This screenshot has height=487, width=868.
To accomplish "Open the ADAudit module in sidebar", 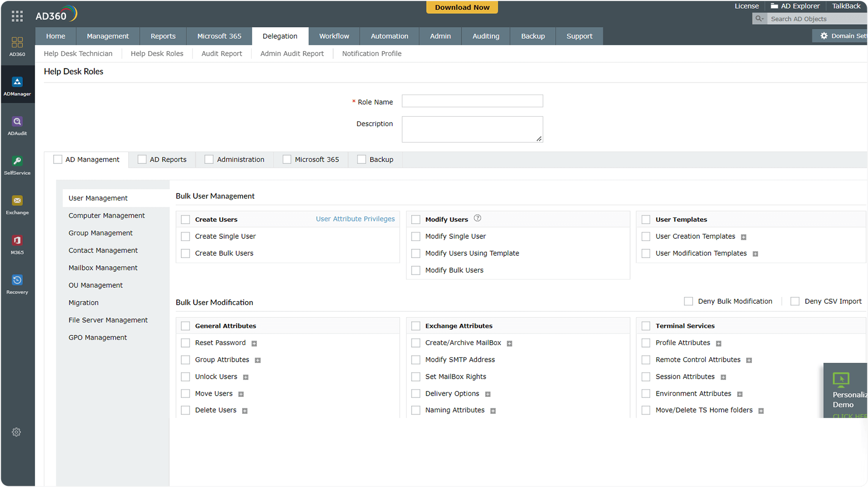I will point(17,125).
